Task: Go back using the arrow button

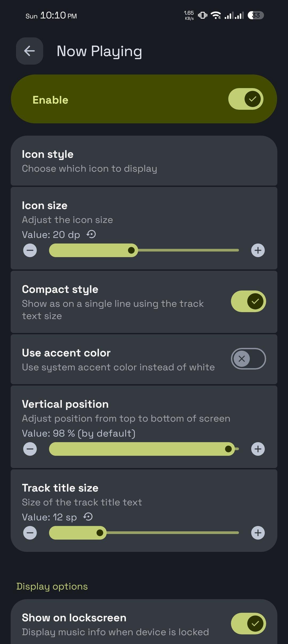Action: pos(29,51)
